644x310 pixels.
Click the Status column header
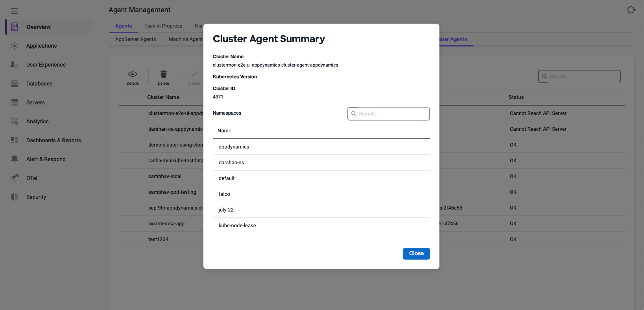tap(516, 97)
